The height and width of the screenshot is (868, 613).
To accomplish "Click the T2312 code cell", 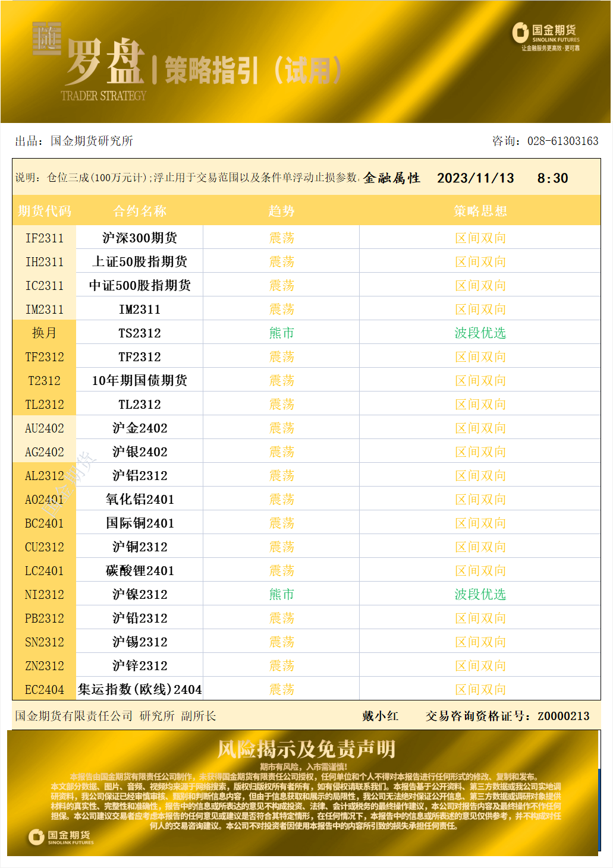I will tap(45, 380).
